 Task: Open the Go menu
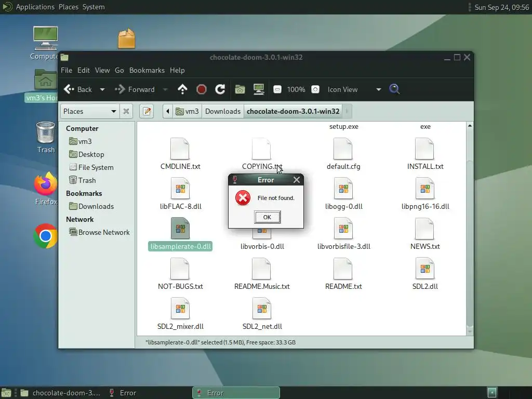tap(119, 70)
